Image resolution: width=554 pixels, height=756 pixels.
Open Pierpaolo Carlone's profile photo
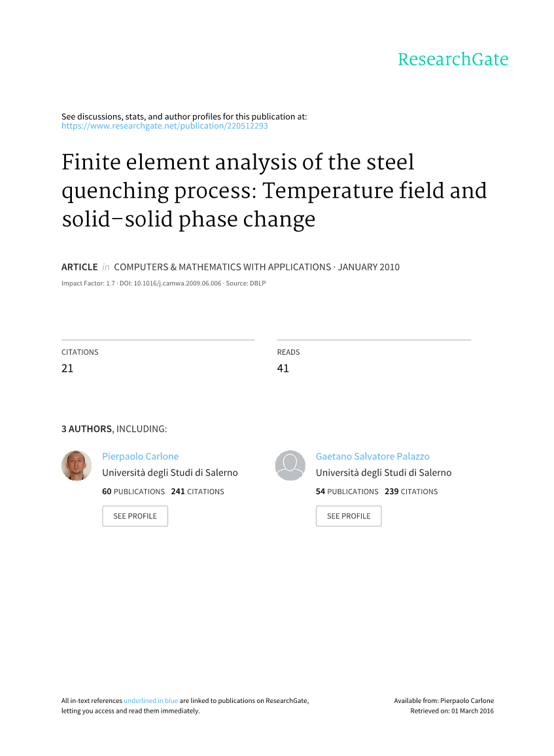[77, 465]
